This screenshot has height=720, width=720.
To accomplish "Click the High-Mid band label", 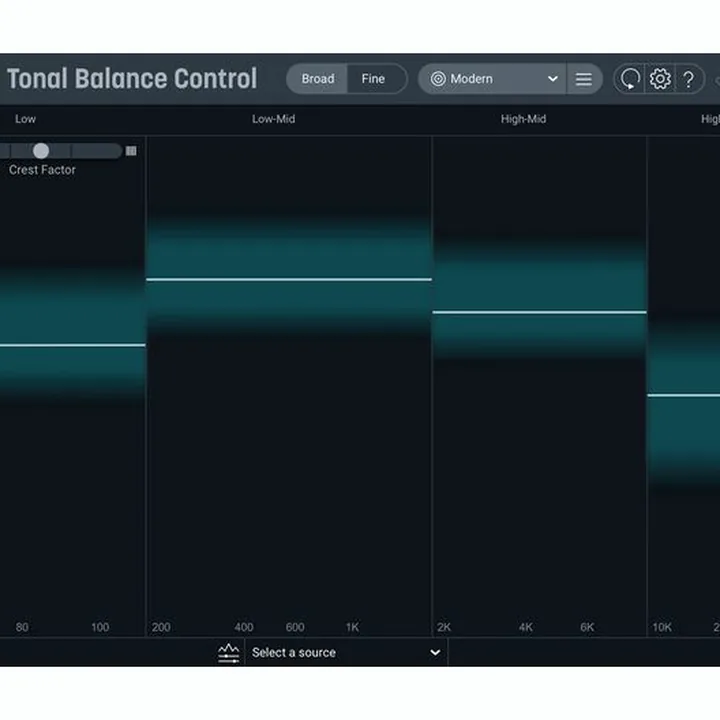I will click(x=523, y=119).
